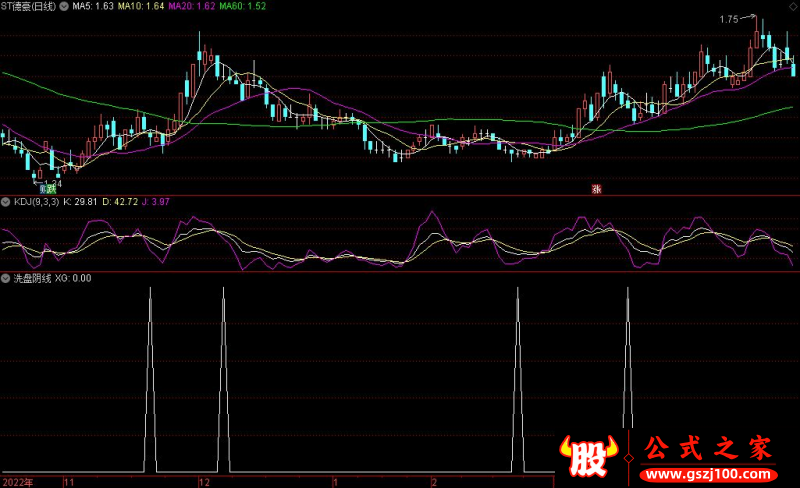Select the ST德豪(日线) stock title

[x=29, y=6]
